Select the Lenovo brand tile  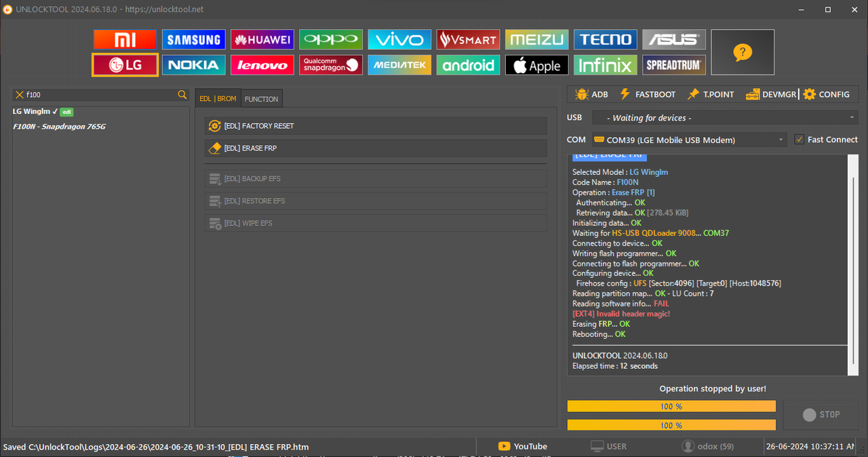coord(262,65)
